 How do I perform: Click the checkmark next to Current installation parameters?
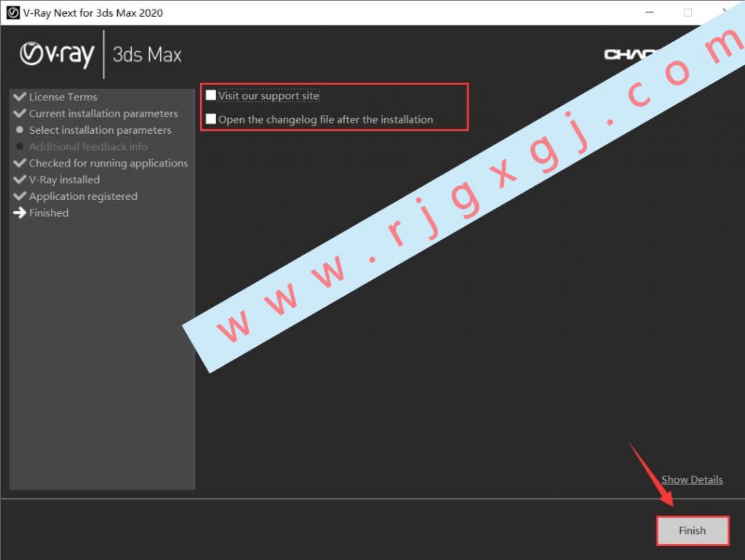point(20,113)
